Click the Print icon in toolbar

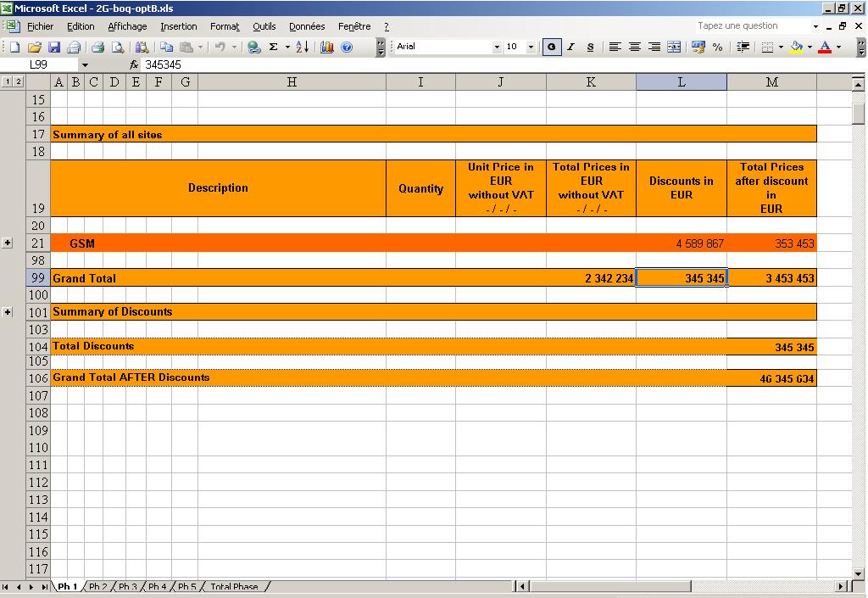(x=97, y=48)
